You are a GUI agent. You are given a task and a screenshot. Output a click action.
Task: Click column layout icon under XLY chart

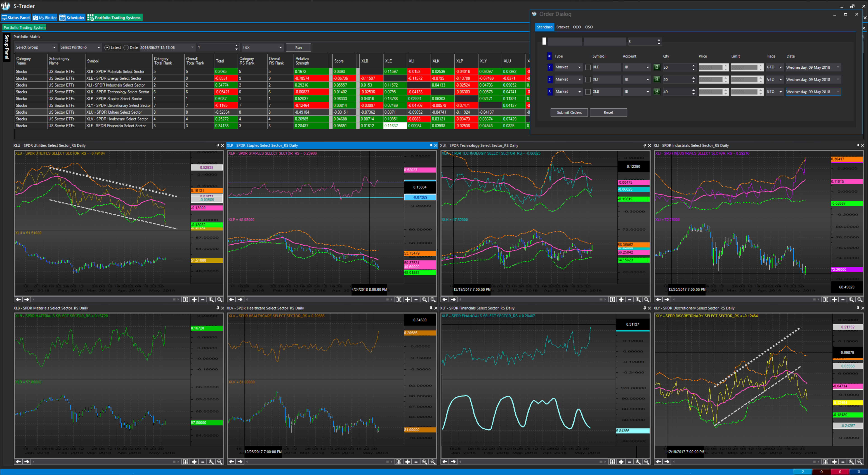click(x=826, y=461)
